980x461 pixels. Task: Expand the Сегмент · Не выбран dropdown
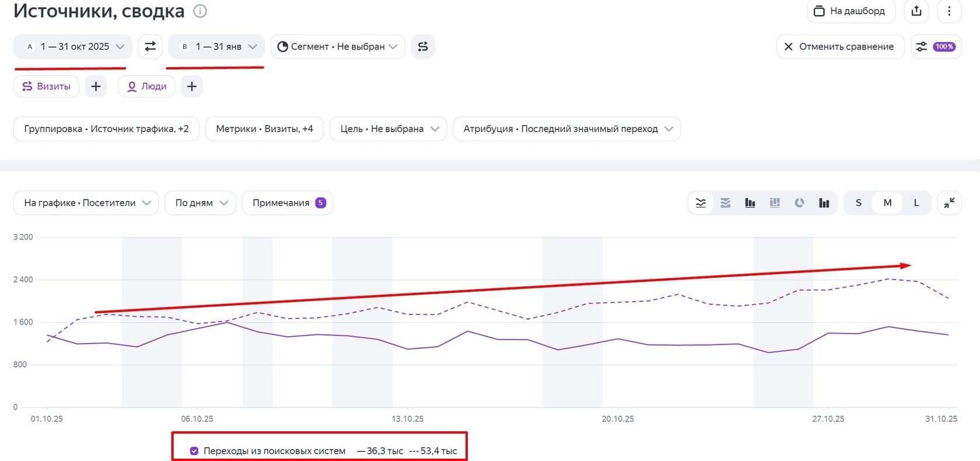tap(338, 47)
